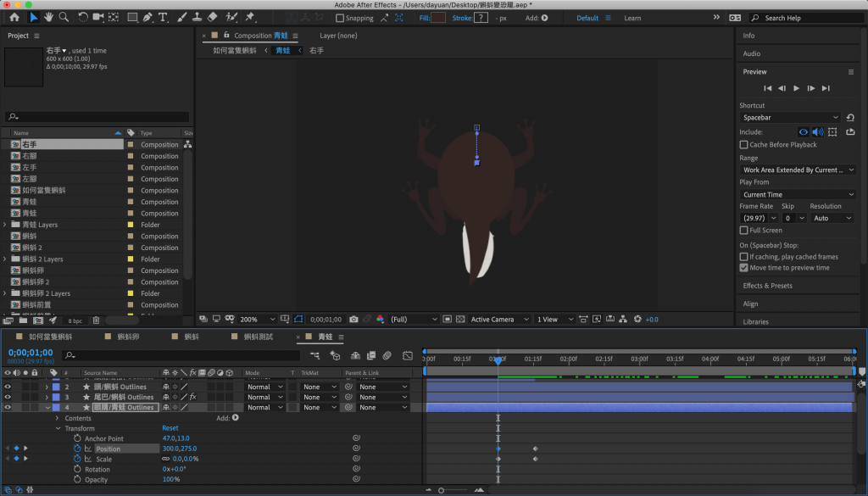Enable the Snapping checkbox
This screenshot has width=868, height=496.
coord(340,18)
